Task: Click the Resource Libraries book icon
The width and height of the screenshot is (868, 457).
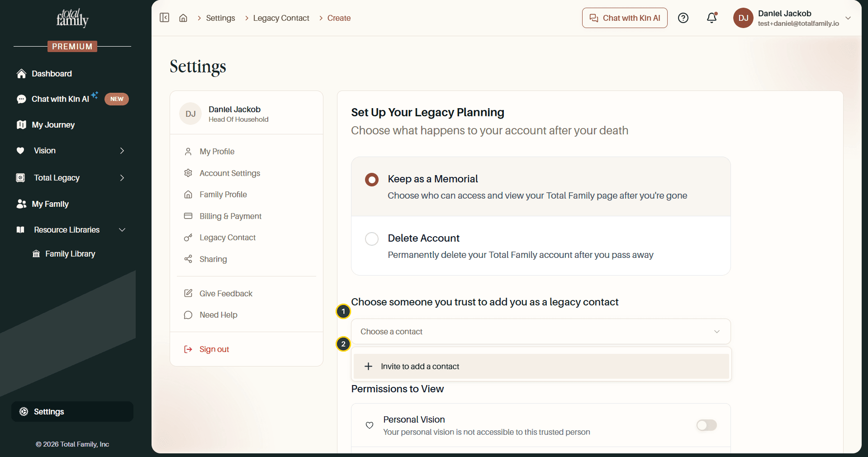Action: [20, 230]
